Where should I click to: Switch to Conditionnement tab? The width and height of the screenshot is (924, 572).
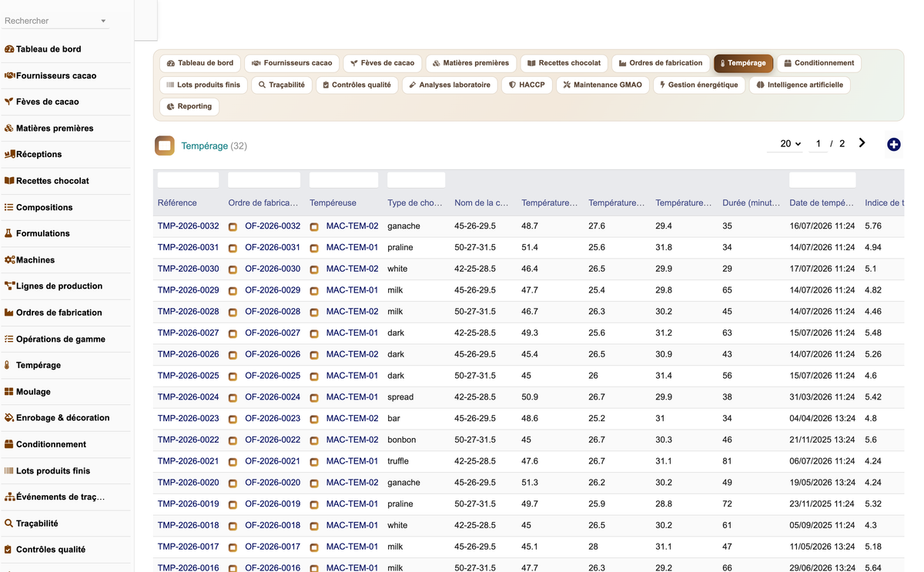[819, 63]
